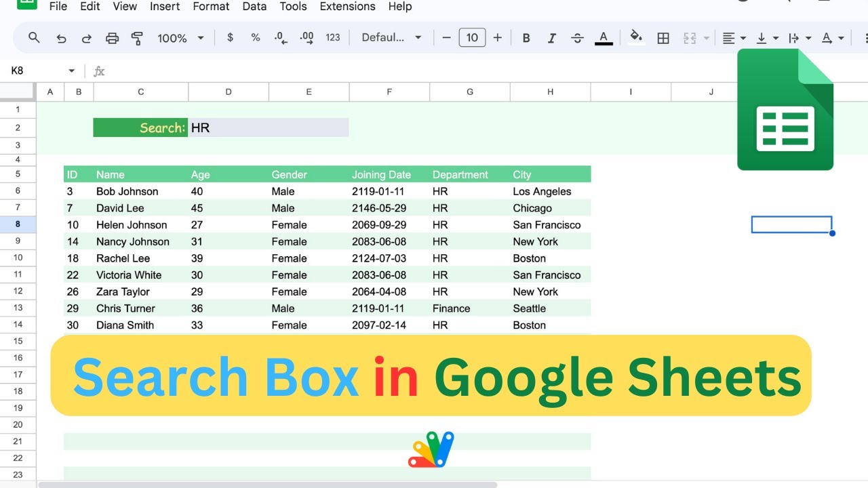The height and width of the screenshot is (488, 868).
Task: Format as percent
Action: coord(256,38)
